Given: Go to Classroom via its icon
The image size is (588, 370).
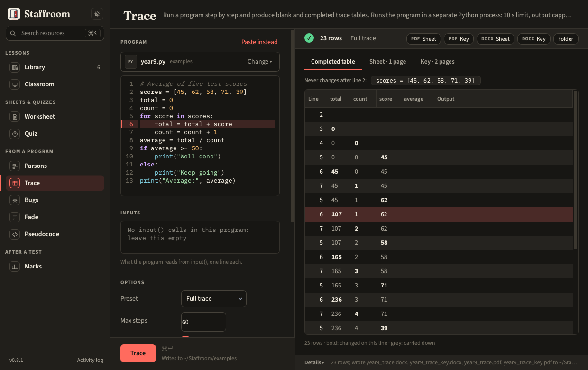Looking at the screenshot, I should click(15, 84).
